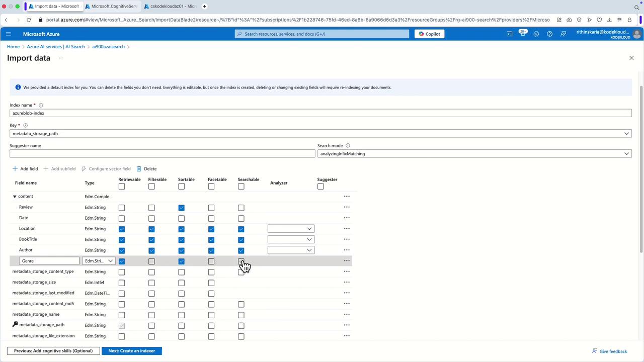
Task: Collapse the content field tree node
Action: click(15, 197)
